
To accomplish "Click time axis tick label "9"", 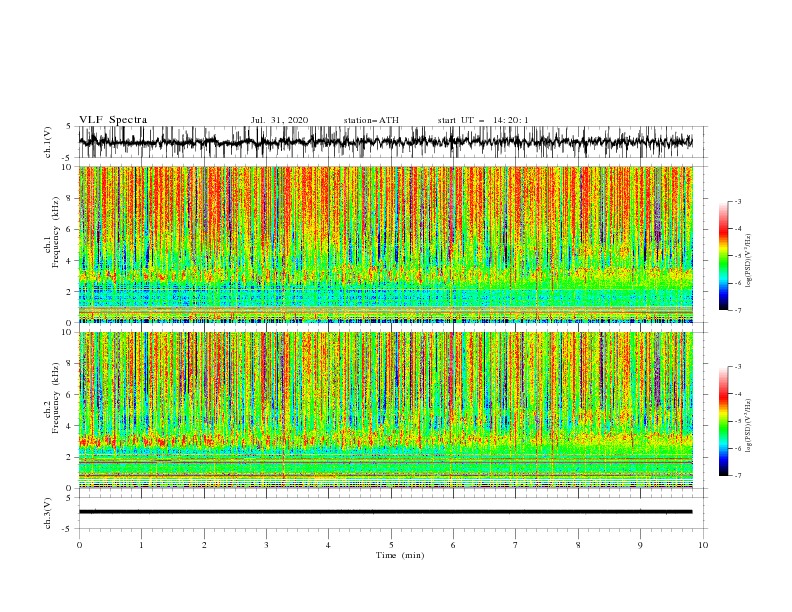I will tap(640, 545).
